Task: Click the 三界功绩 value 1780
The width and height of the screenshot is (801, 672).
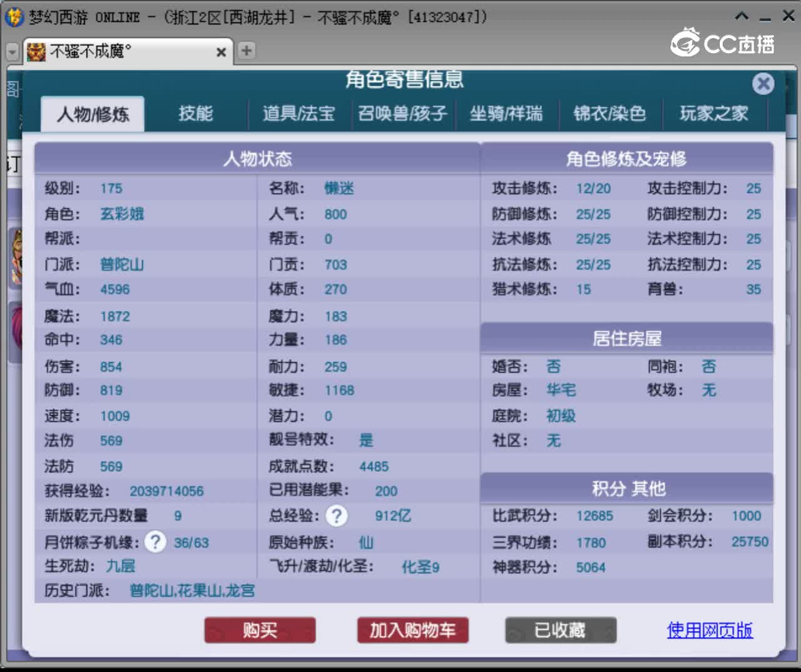Action: click(591, 542)
